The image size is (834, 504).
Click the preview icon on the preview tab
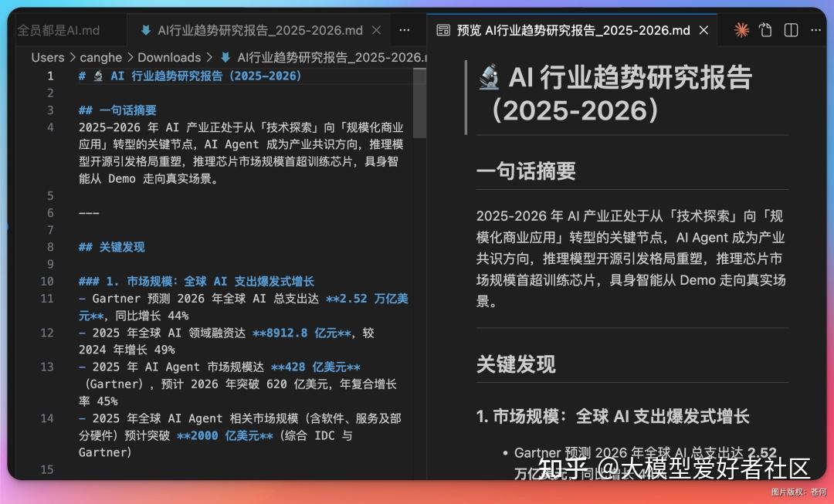[443, 30]
